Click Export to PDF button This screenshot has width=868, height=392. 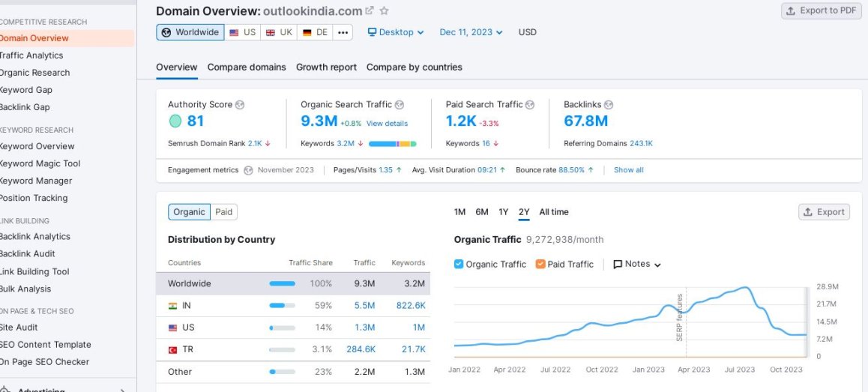[x=822, y=10]
